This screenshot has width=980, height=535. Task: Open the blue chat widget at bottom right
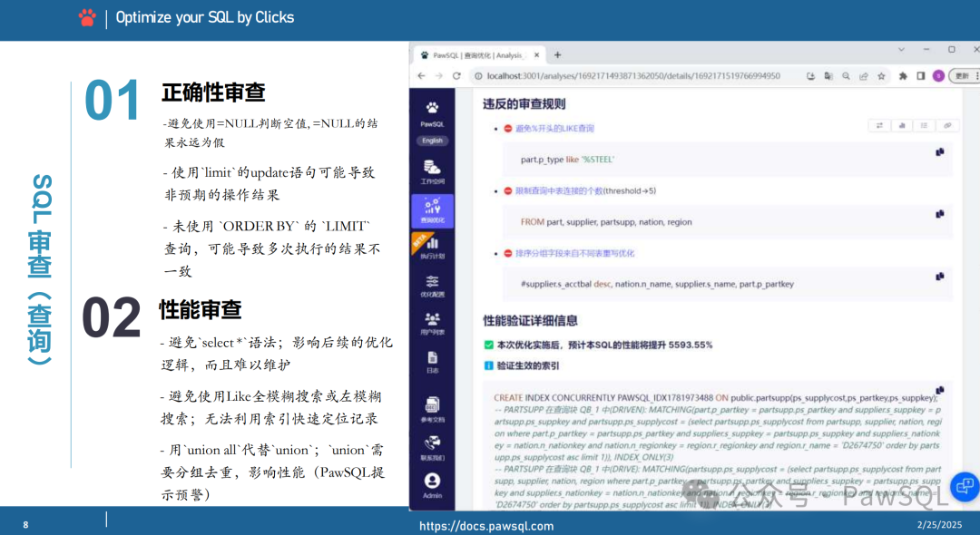964,487
